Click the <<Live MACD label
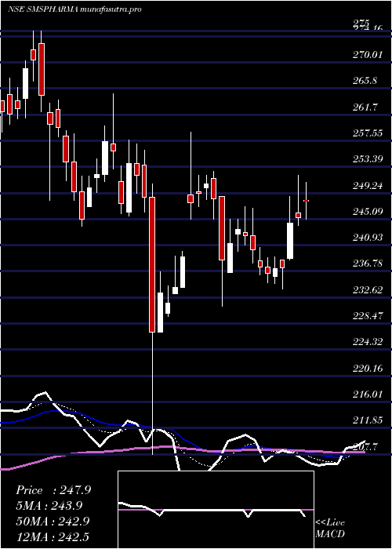The width and height of the screenshot is (392, 549). tap(330, 528)
